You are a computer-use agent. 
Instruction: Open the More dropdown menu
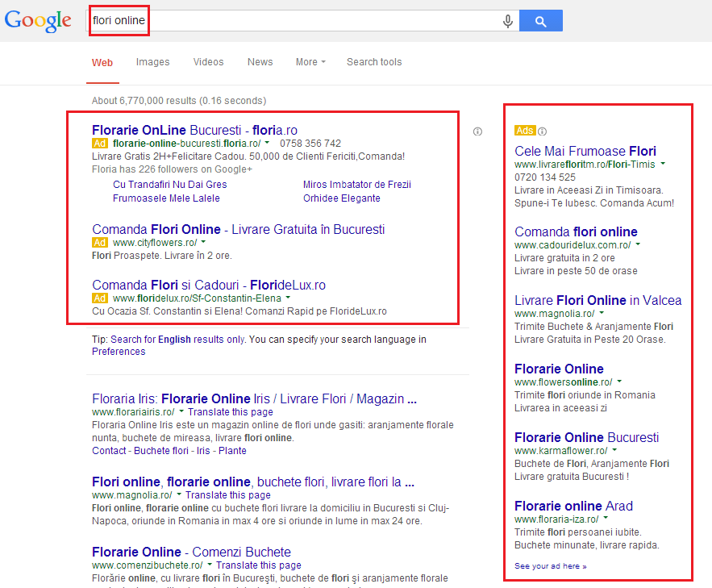[310, 62]
